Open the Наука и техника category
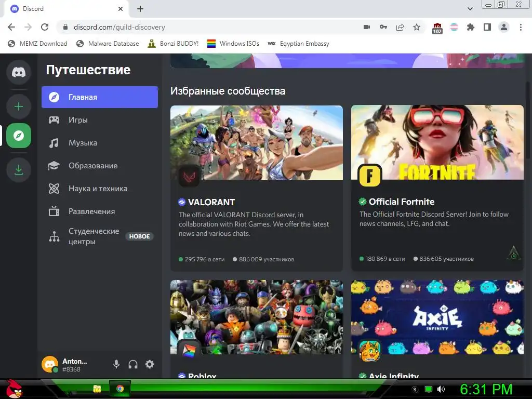 click(100, 189)
